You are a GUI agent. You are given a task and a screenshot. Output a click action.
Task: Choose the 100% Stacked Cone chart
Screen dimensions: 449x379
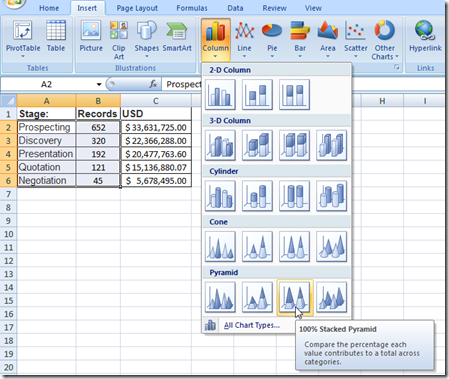294,247
